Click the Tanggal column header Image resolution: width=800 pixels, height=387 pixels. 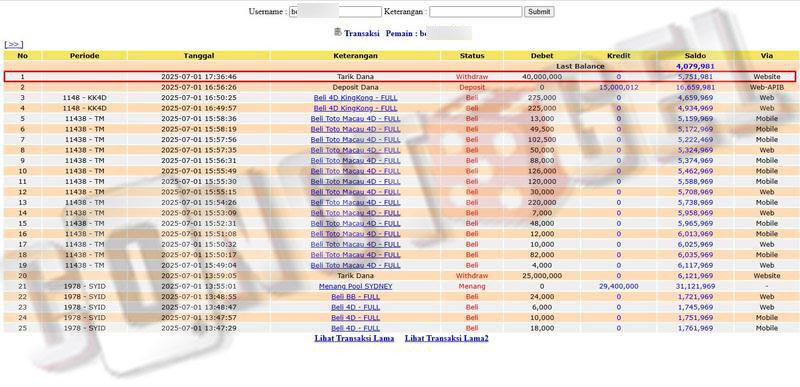(199, 56)
